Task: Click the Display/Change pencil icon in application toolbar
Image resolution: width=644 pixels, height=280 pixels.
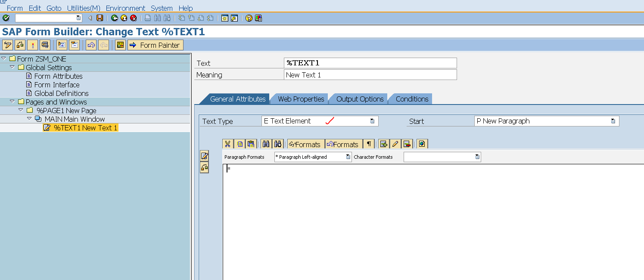Action: 7,45
